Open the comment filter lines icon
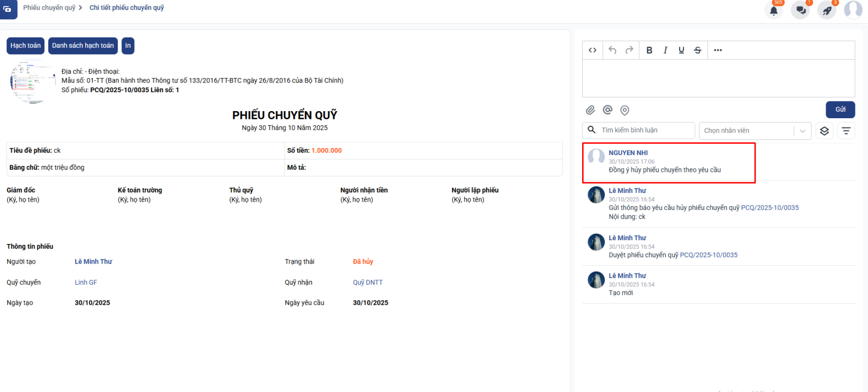Viewport: 868px width, 392px height. (x=846, y=131)
